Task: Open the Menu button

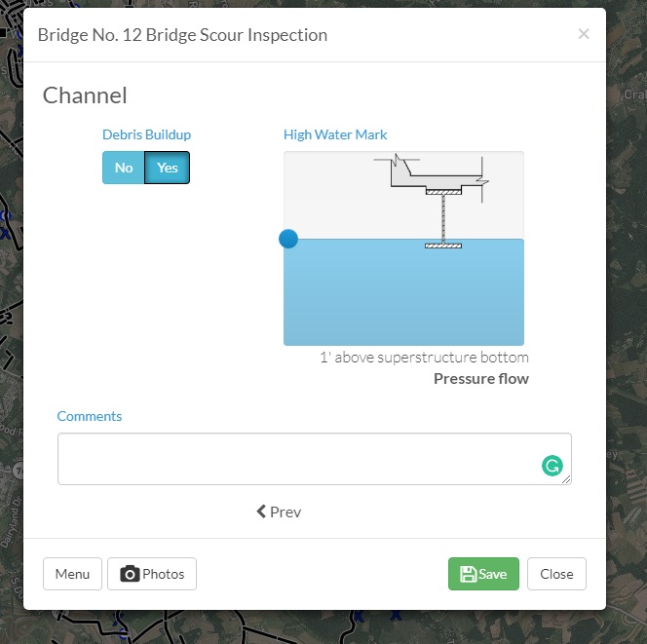Action: (x=72, y=574)
